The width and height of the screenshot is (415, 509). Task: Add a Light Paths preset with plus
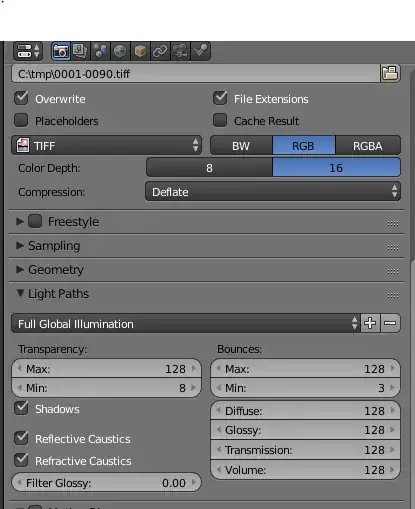(370, 323)
